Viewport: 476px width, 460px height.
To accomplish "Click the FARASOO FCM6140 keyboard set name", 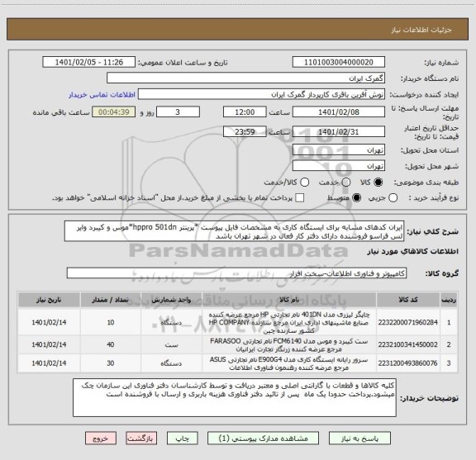I will [x=289, y=345].
